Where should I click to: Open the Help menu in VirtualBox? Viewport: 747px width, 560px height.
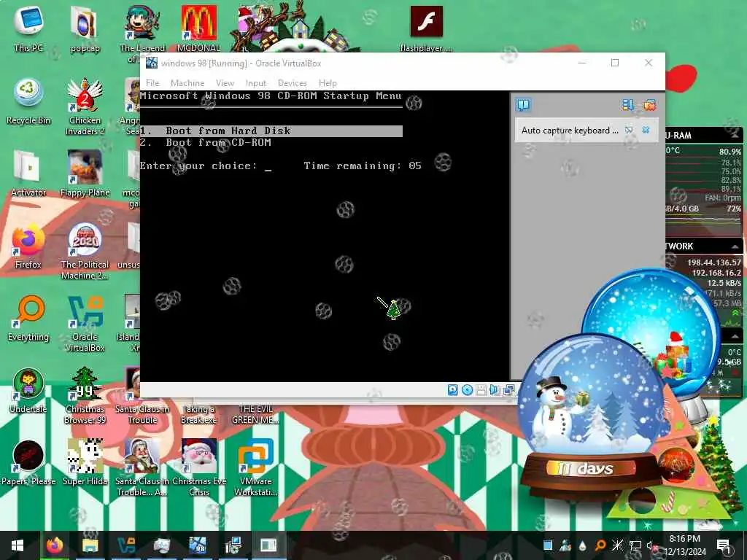[328, 83]
